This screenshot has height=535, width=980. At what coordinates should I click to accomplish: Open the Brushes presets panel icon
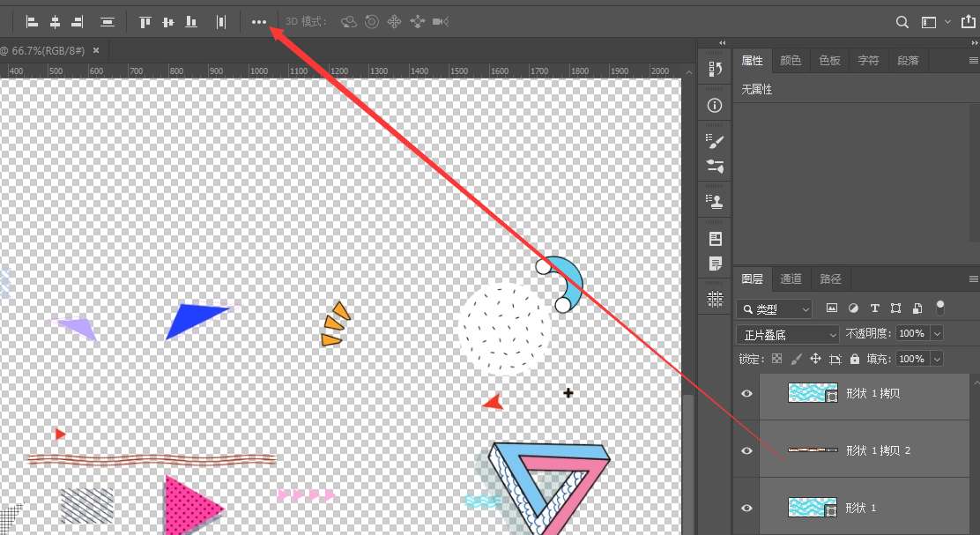(x=715, y=166)
